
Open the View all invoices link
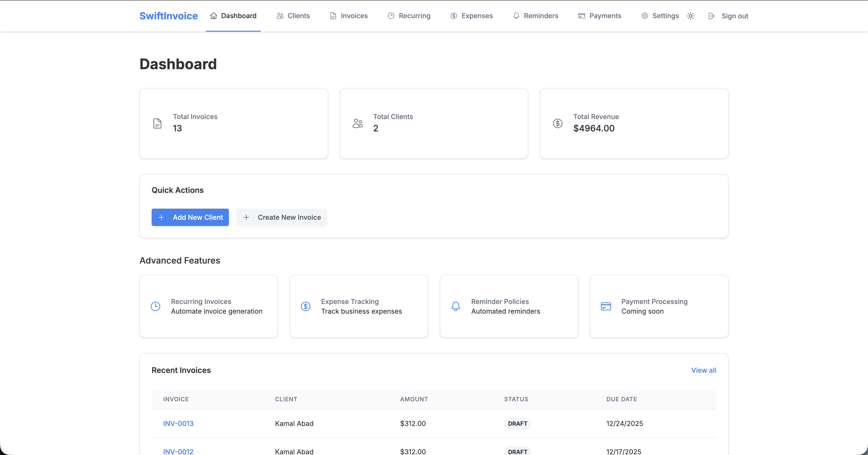point(704,370)
